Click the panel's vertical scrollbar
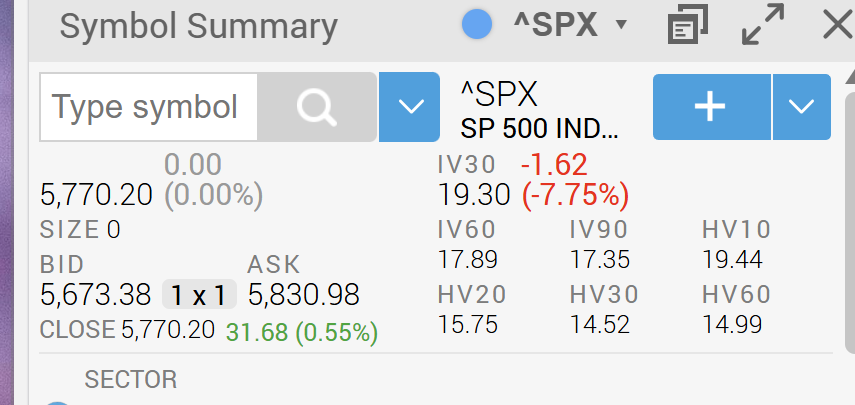Viewport: 855px width, 405px height. point(850,215)
